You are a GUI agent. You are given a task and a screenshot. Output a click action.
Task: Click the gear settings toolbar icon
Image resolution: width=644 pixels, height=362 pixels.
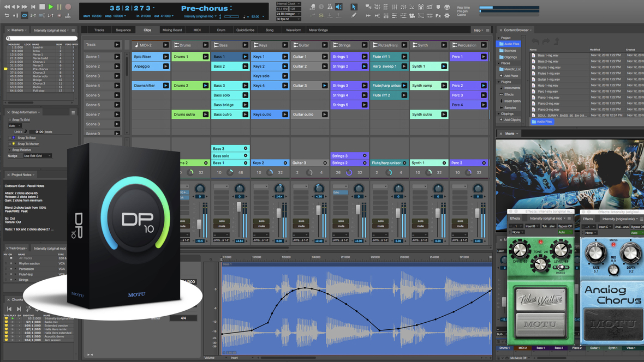[448, 16]
